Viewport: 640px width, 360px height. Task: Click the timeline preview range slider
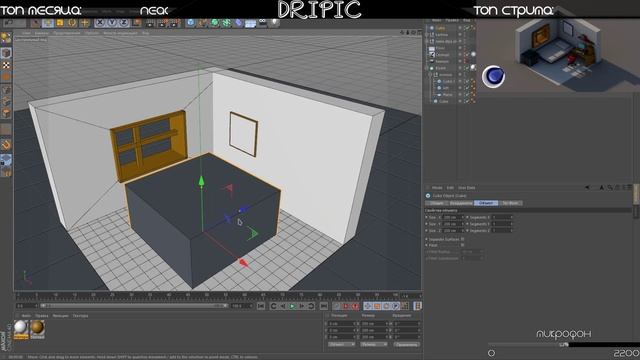point(133,305)
